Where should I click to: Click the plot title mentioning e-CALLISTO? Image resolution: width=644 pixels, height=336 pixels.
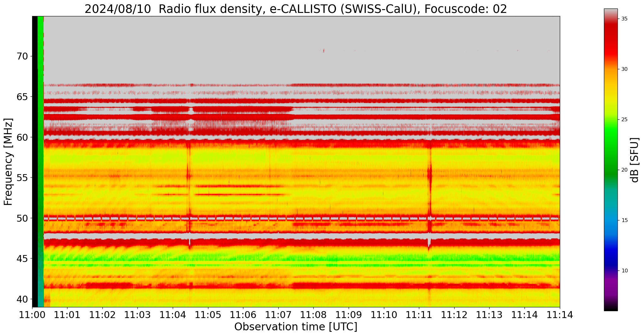(x=296, y=9)
